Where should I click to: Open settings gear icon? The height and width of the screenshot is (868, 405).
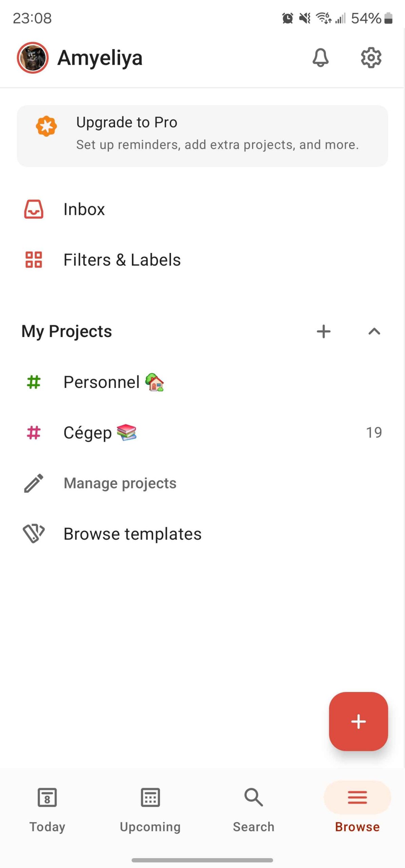tap(371, 58)
